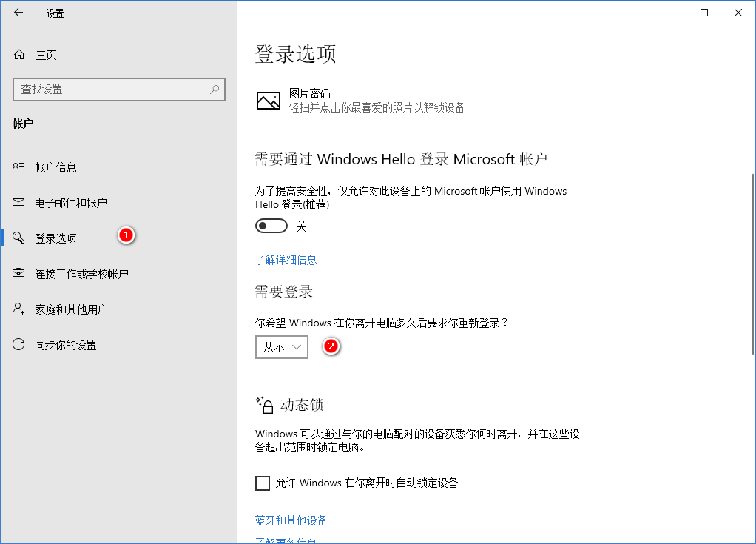Click the sync icon beside 同步你的设置
The width and height of the screenshot is (756, 544).
[x=18, y=345]
